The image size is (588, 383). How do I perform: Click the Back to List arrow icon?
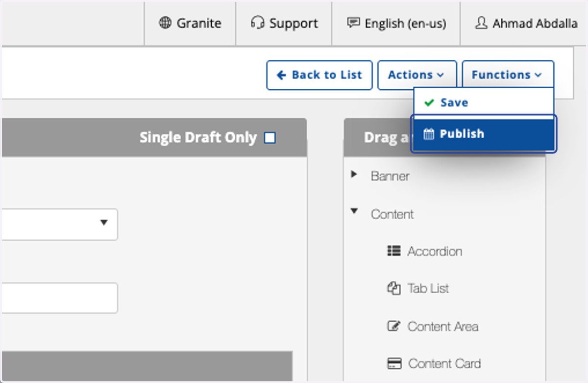point(281,75)
